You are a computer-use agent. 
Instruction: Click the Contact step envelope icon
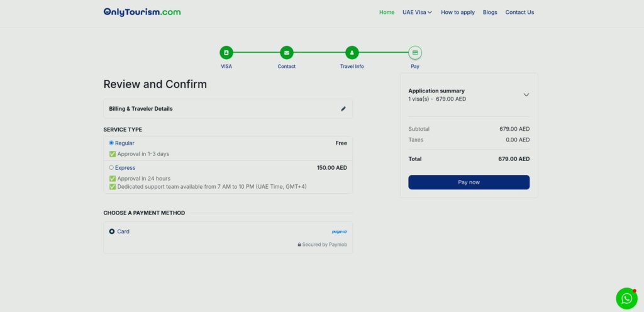tap(286, 53)
